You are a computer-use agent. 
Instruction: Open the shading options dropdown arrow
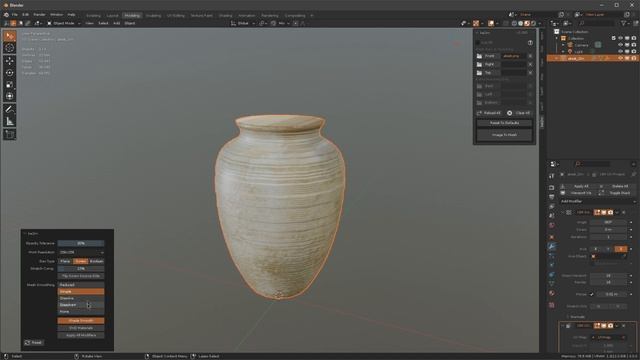pos(540,23)
